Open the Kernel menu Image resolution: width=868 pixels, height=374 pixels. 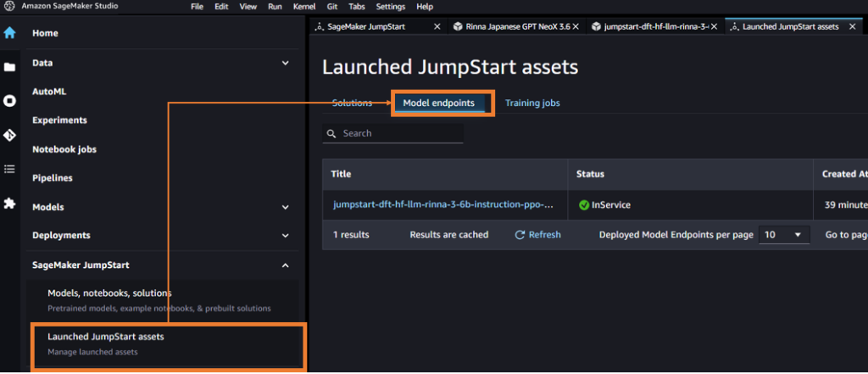(x=304, y=7)
